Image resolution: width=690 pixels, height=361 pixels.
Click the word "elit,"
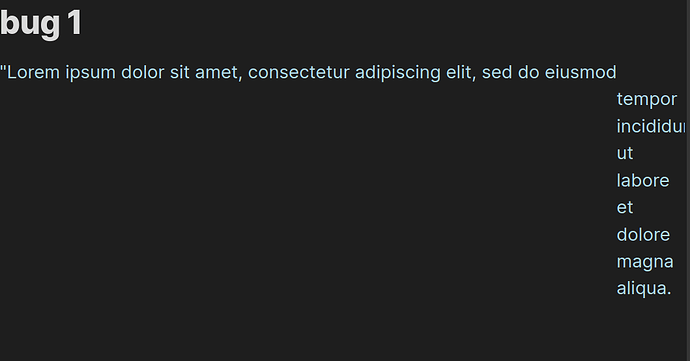461,73
